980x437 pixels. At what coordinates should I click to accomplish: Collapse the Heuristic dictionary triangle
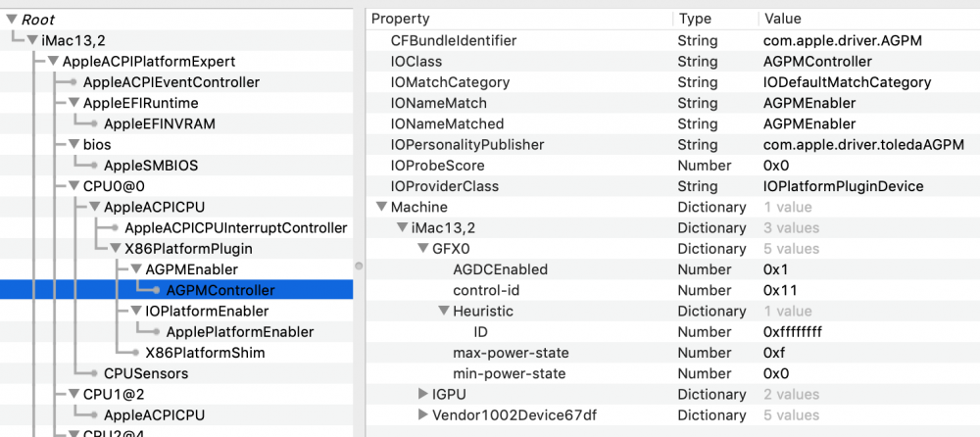tap(444, 312)
